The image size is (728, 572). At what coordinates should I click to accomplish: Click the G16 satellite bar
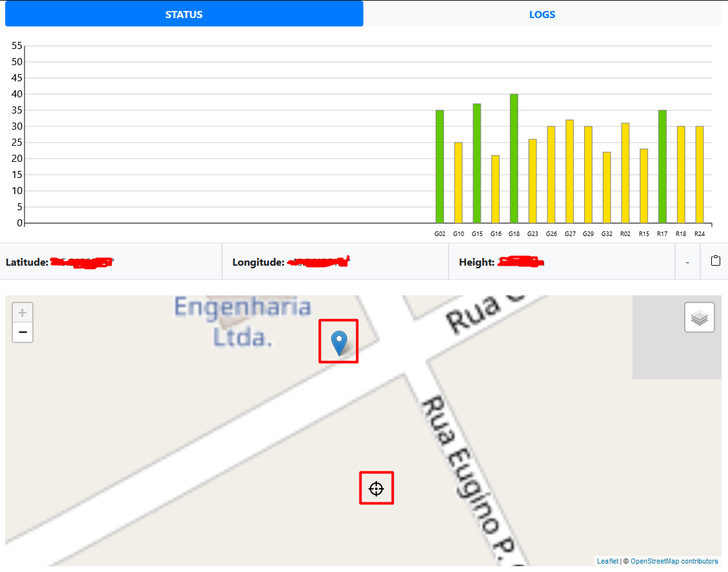496,190
